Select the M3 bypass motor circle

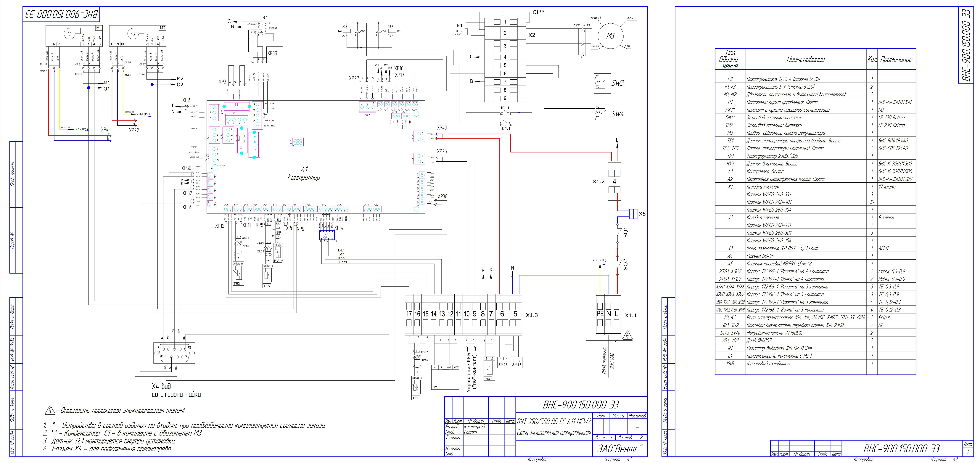[x=610, y=36]
